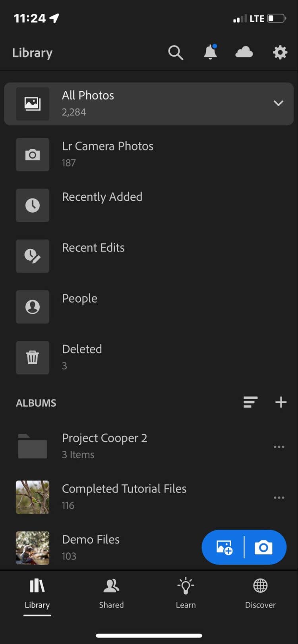Open cloud sync status
This screenshot has width=298, height=644.
(244, 52)
